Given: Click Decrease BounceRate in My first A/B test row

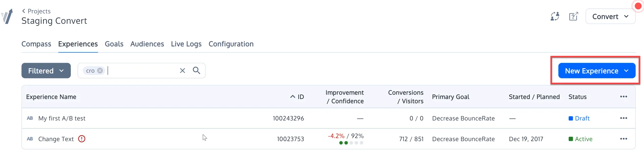Looking at the screenshot, I should [x=463, y=118].
